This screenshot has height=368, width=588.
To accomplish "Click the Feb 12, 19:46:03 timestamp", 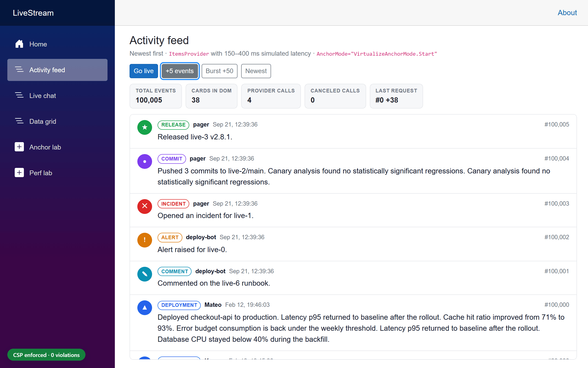I will [x=247, y=305].
